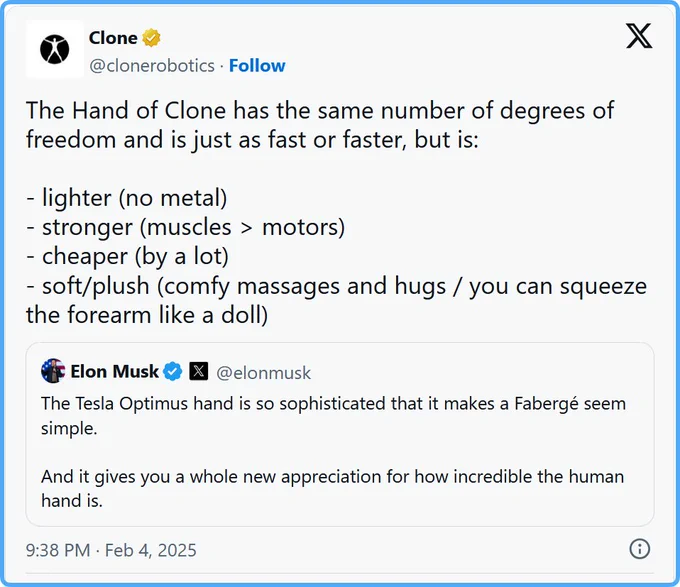Click the 'cheaper (by a lot)' line
Viewport: 680px width, 587px height.
128,257
